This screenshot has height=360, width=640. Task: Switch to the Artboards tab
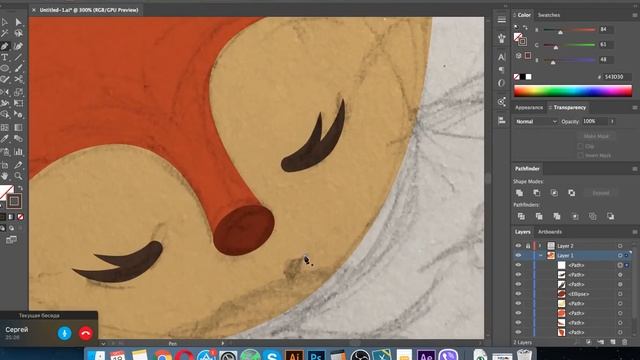[x=550, y=232]
